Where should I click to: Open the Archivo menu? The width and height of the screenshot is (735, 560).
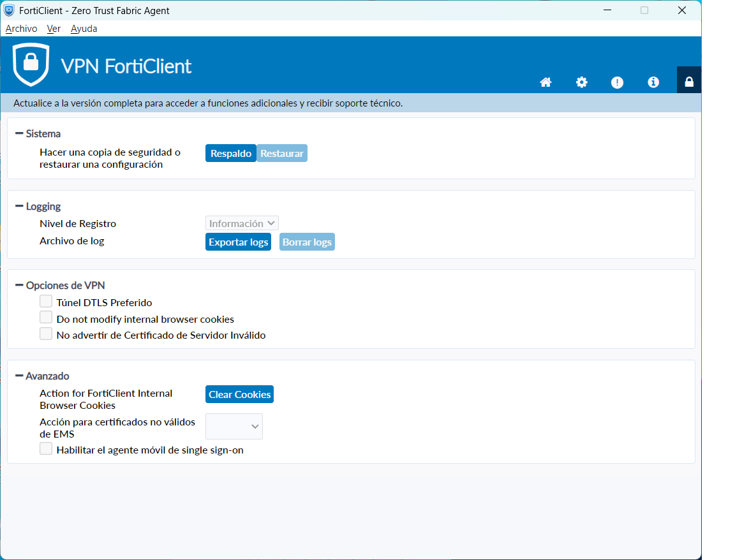[21, 29]
